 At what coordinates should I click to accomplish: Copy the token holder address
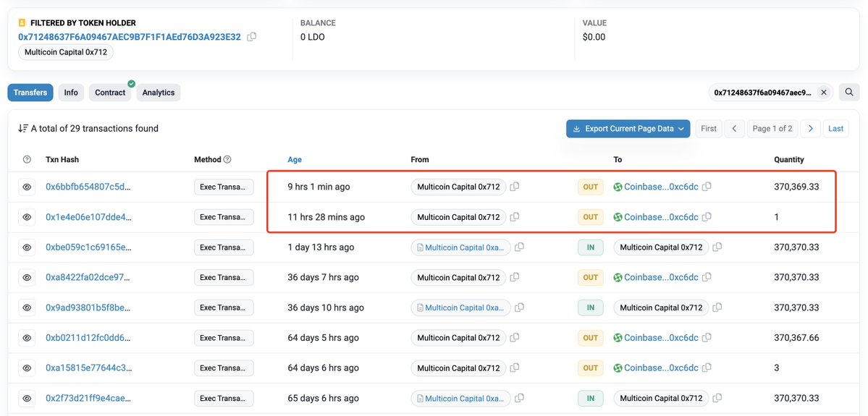pyautogui.click(x=251, y=37)
